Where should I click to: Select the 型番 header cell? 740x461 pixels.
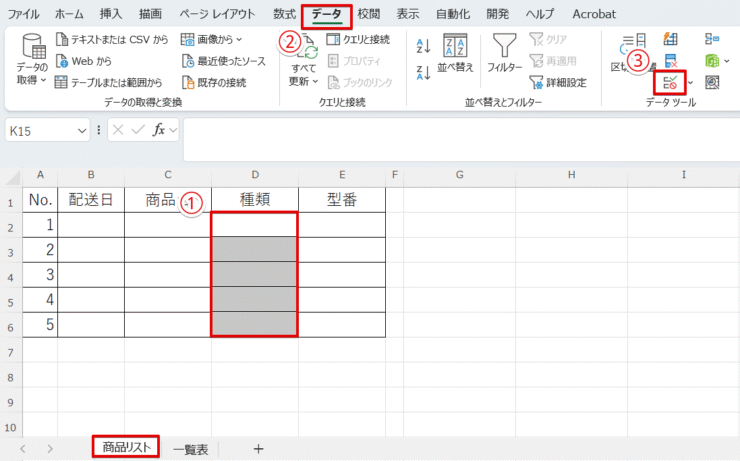click(342, 200)
